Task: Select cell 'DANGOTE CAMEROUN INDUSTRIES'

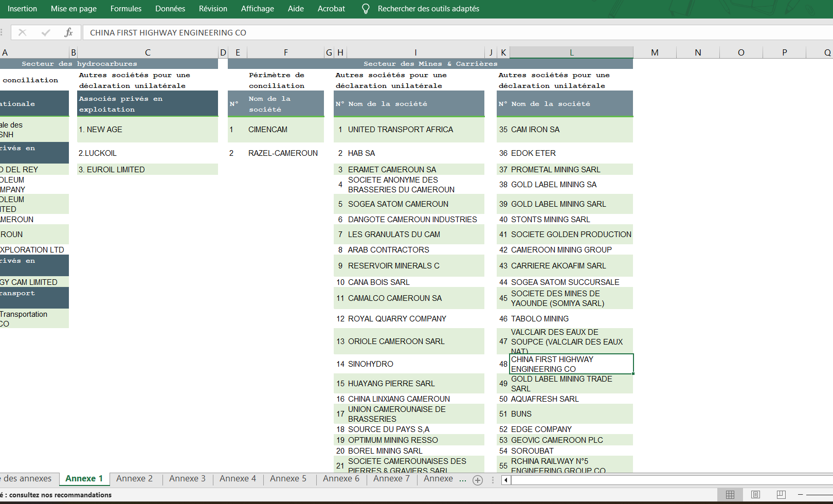Action: pyautogui.click(x=415, y=220)
